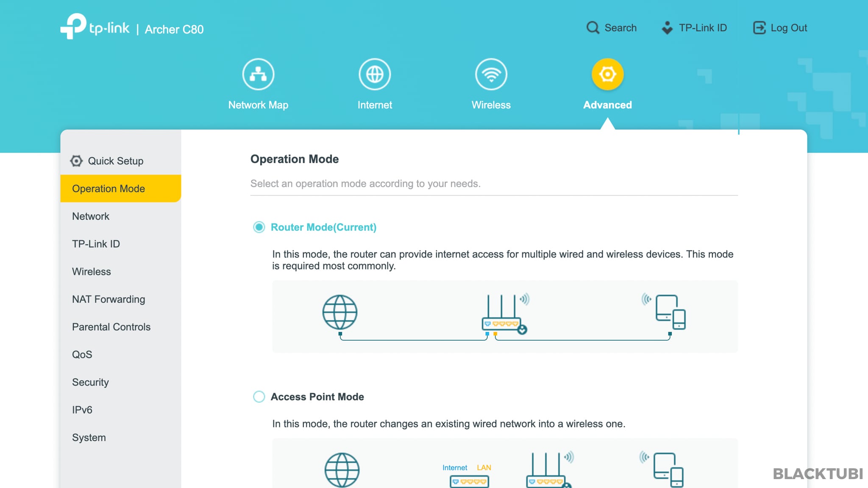
Task: Click the Quick Setup gear icon
Action: point(76,160)
